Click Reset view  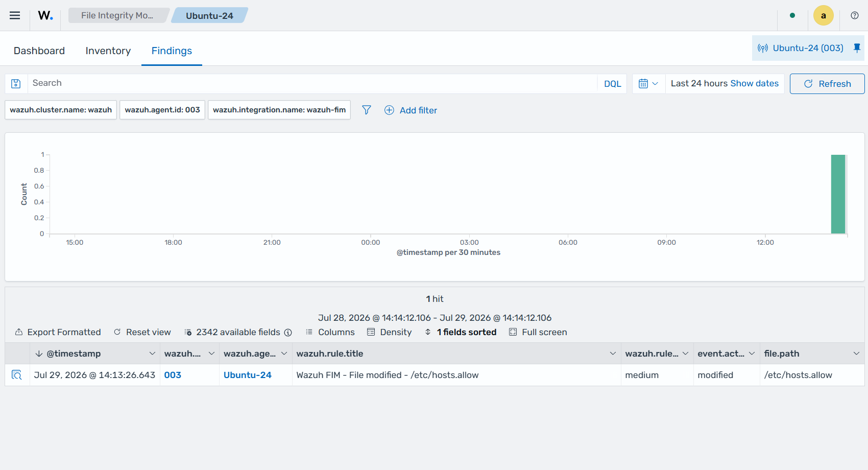pyautogui.click(x=142, y=332)
